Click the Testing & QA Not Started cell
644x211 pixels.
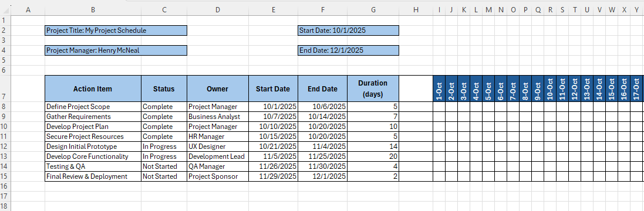pyautogui.click(x=164, y=166)
